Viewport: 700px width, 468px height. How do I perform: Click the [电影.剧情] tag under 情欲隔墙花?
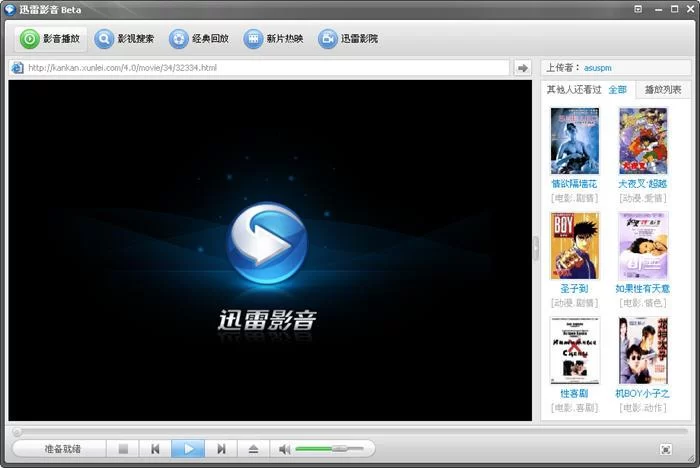tap(574, 198)
